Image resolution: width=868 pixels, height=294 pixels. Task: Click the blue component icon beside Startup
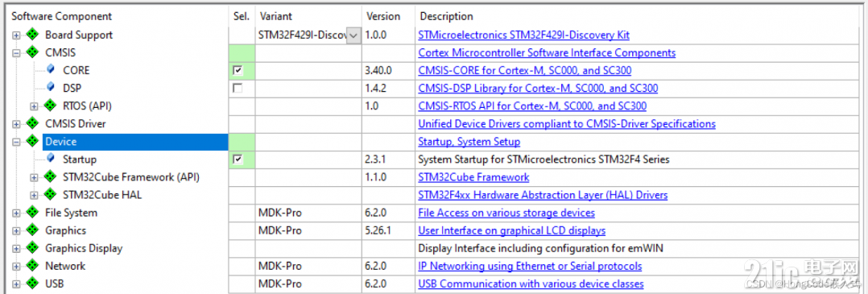tap(51, 159)
